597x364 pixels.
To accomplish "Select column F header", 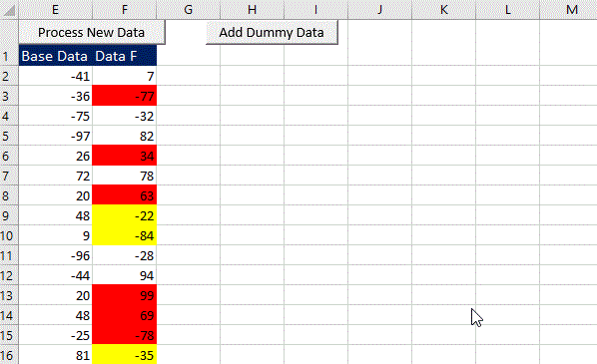I will coord(125,10).
